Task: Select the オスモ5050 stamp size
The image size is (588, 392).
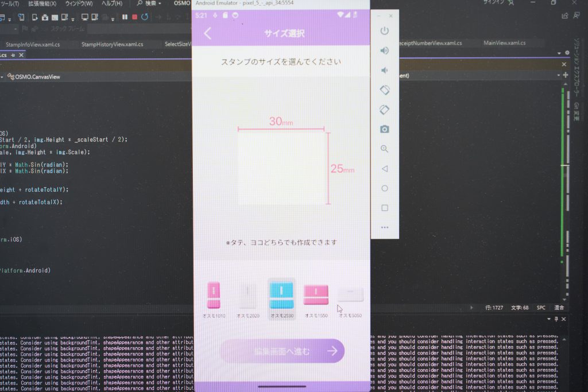Action: [350, 302]
